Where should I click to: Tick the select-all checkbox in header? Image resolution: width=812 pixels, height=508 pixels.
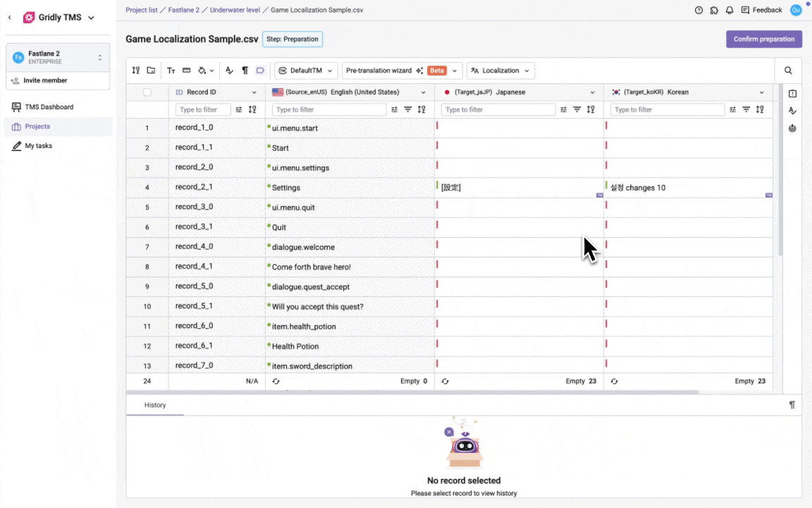click(x=147, y=92)
